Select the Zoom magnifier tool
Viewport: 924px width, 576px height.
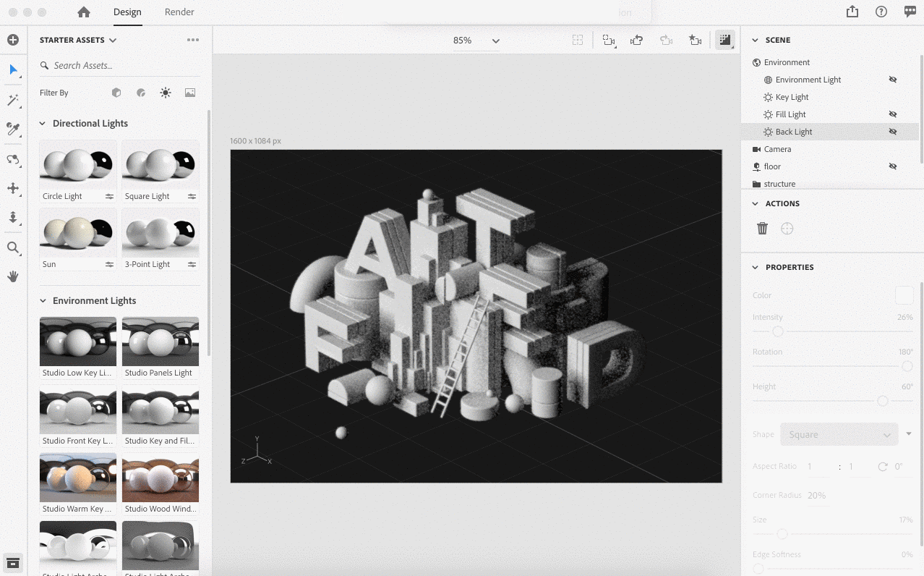click(x=13, y=247)
